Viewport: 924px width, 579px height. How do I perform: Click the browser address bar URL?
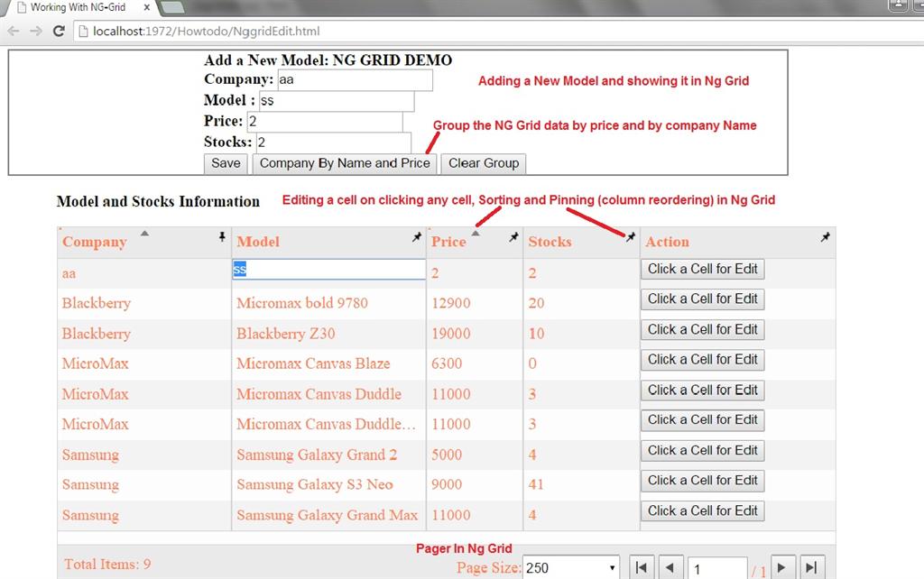(207, 32)
